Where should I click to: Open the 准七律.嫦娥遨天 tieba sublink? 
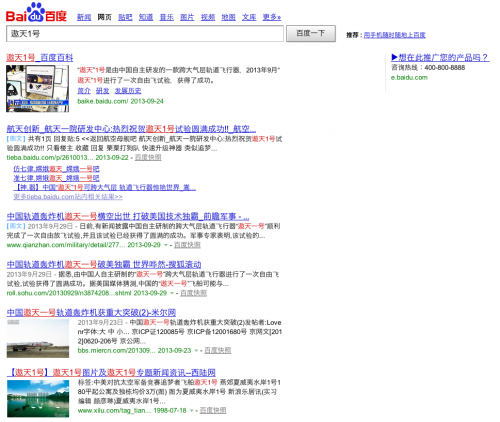(x=56, y=178)
